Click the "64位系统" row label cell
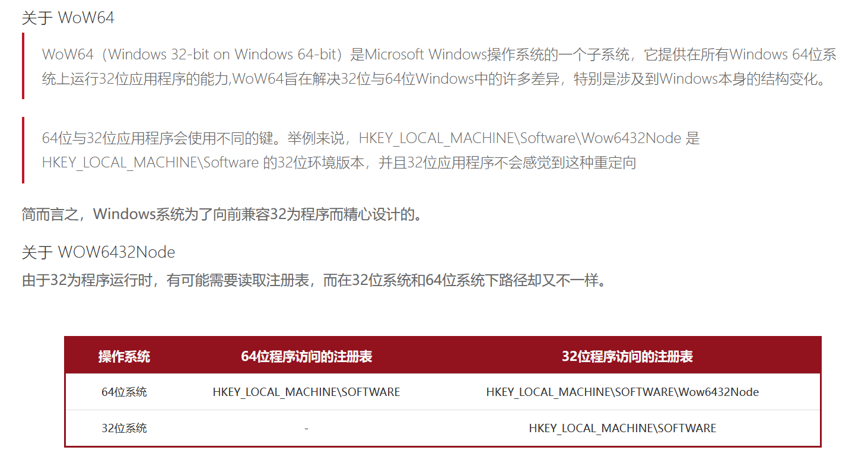868x466 pixels. click(124, 392)
